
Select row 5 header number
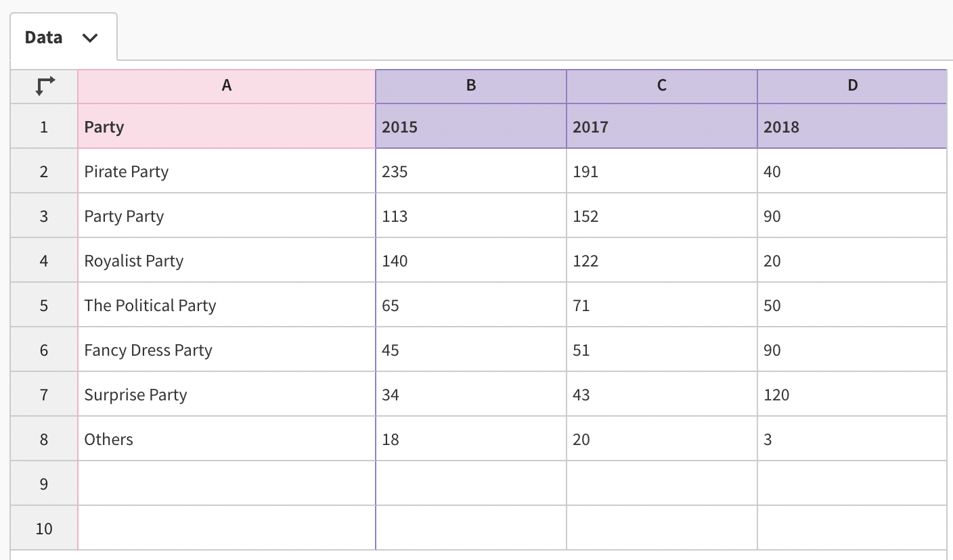[x=44, y=305]
